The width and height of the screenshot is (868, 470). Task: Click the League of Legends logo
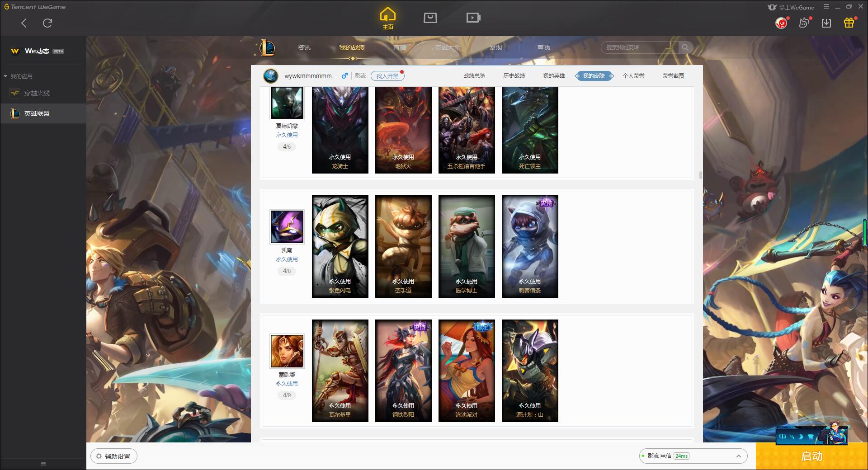click(x=267, y=47)
